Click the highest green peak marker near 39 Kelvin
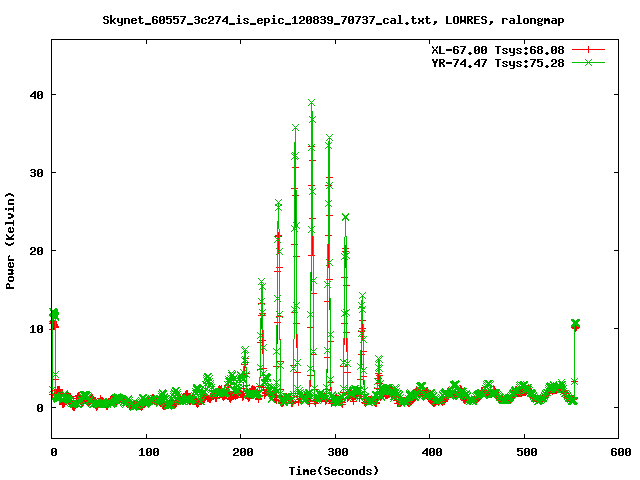Image resolution: width=640 pixels, height=480 pixels. (x=311, y=103)
